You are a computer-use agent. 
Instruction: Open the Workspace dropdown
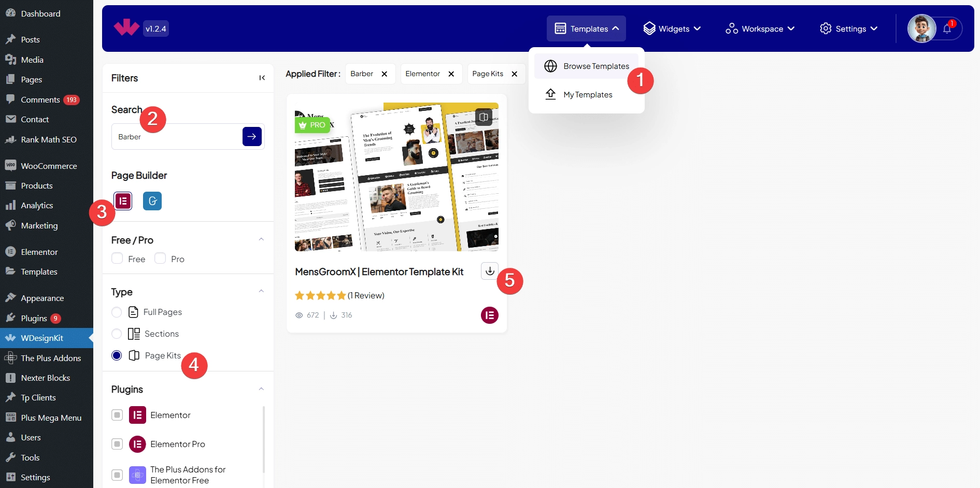click(x=760, y=28)
